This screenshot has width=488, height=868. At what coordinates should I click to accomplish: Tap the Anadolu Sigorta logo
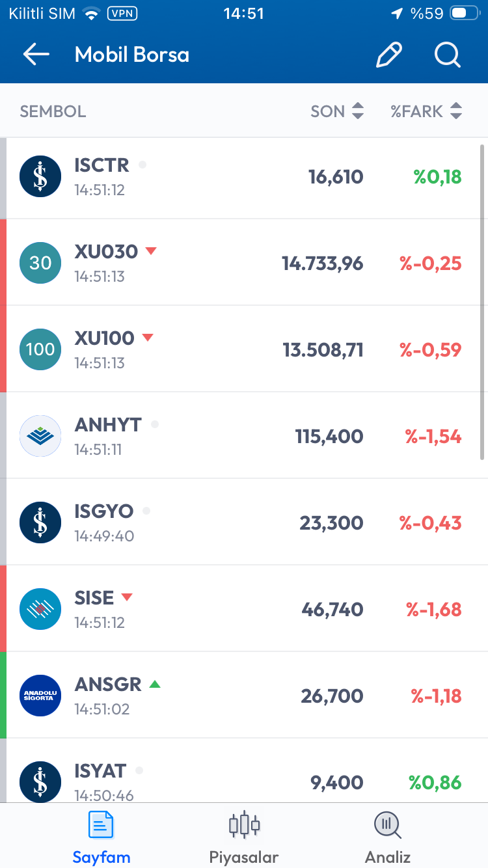pyautogui.click(x=40, y=696)
